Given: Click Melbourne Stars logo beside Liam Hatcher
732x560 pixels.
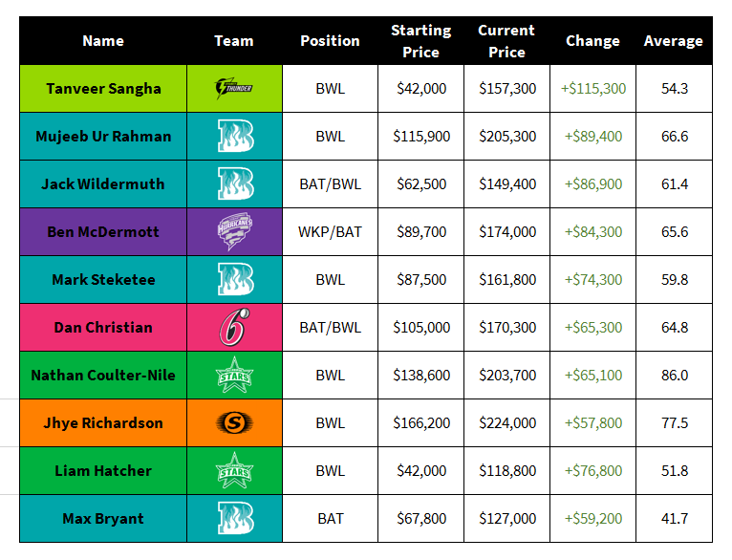Looking at the screenshot, I should (x=234, y=470).
